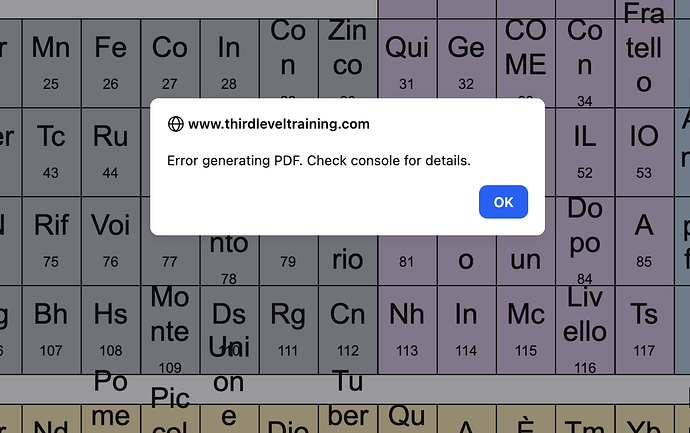Click OK in the error dialog
The image size is (690, 433).
coord(503,202)
